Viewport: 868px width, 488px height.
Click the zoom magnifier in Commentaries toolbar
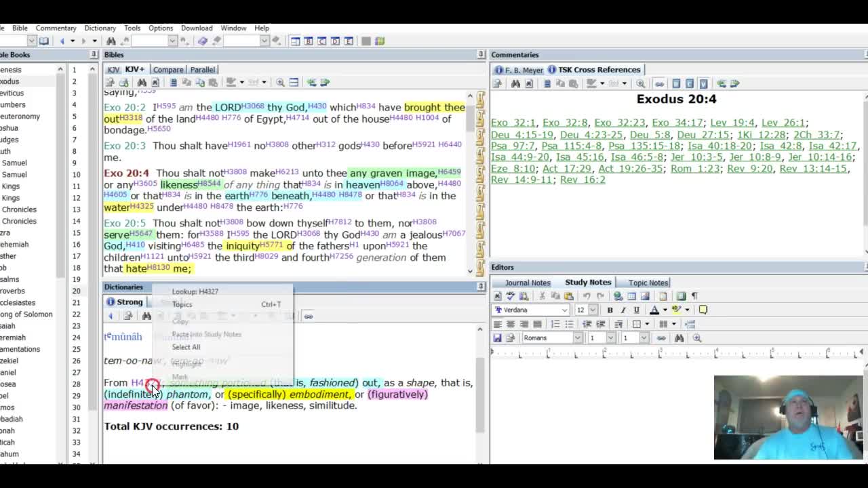pos(640,83)
